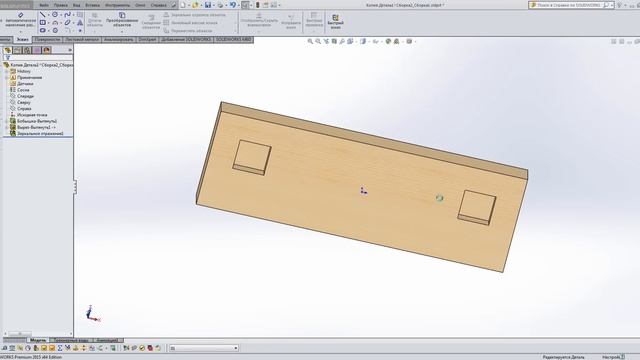The width and height of the screenshot is (640, 360).
Task: Open the Convert Entities dropdown arrow
Action: [x=122, y=31]
